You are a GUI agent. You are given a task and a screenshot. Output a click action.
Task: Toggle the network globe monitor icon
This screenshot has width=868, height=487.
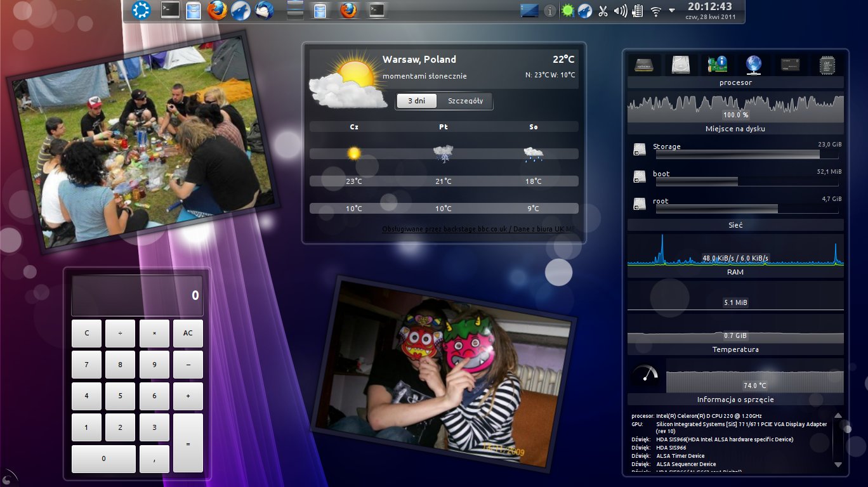(754, 65)
